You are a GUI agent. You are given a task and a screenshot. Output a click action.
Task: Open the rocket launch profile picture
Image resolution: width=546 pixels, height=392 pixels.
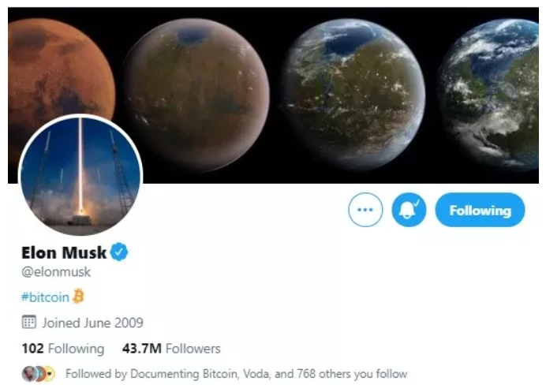[x=80, y=174]
